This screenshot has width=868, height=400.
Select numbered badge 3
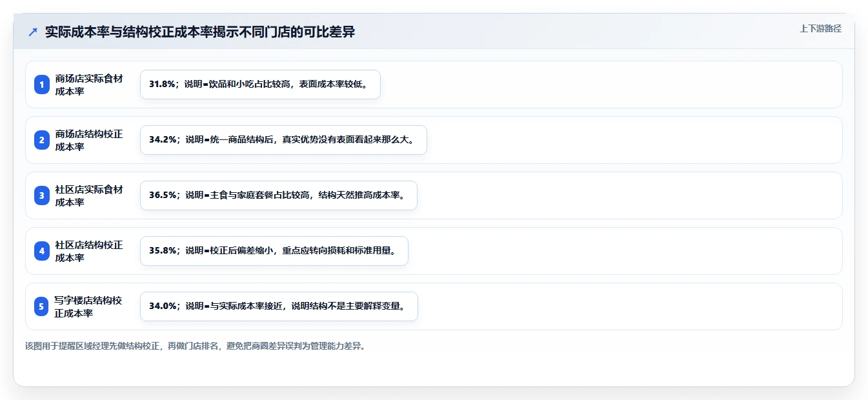pos(42,195)
